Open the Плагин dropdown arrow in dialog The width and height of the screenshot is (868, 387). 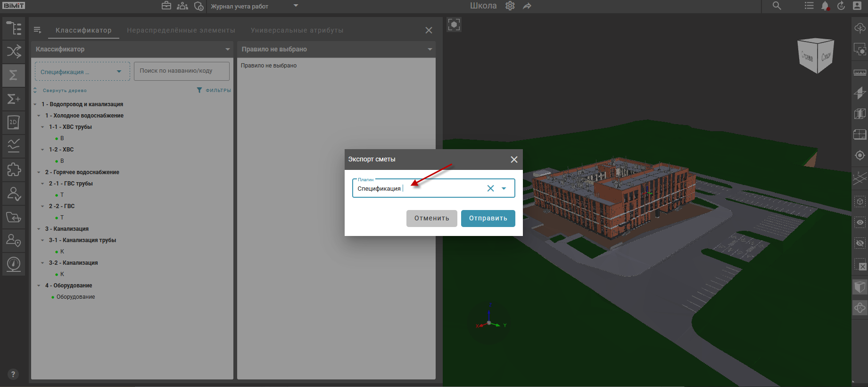(x=504, y=188)
